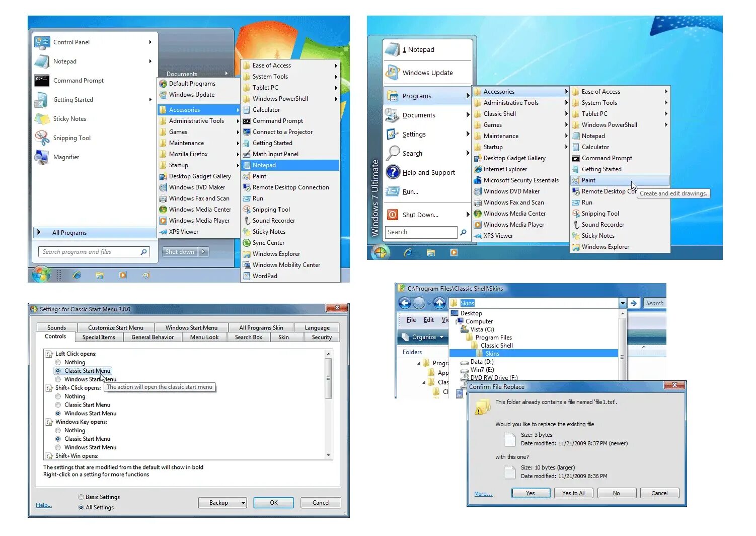
Task: Click OK in Classic Start Menu settings
Action: click(274, 503)
